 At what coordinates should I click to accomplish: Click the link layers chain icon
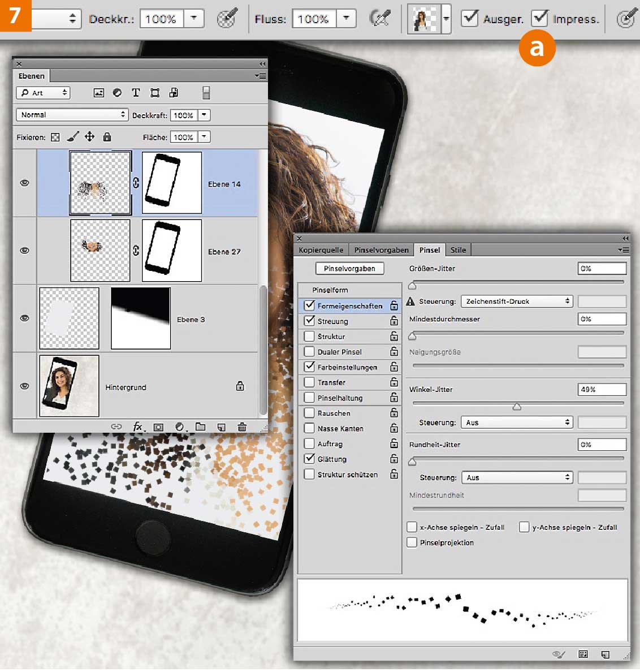tap(116, 427)
